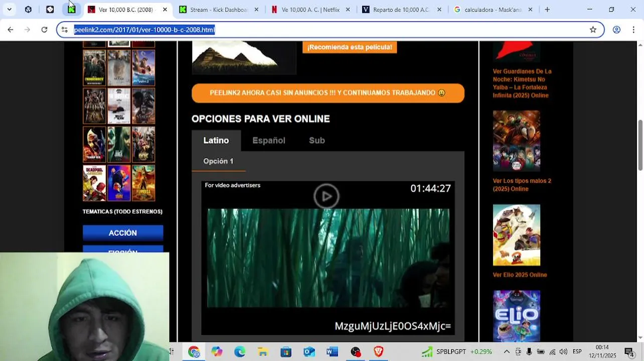Open the Chrome profile menu icon

click(x=616, y=30)
